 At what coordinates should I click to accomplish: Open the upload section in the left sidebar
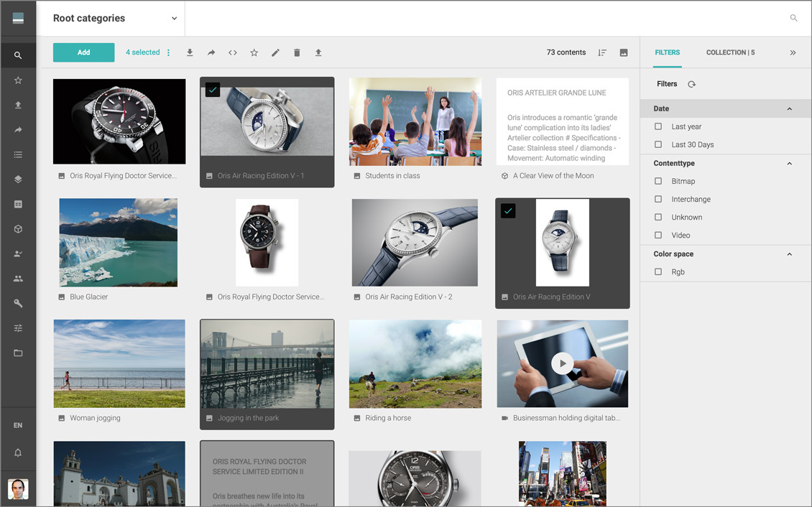click(x=18, y=105)
